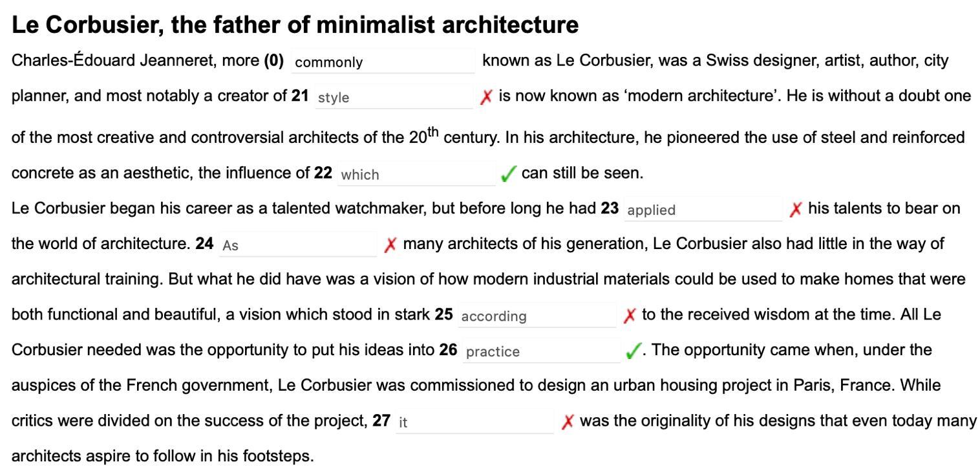980x469 pixels.
Task: Select the gap 22 field with 'which'
Action: tap(416, 174)
